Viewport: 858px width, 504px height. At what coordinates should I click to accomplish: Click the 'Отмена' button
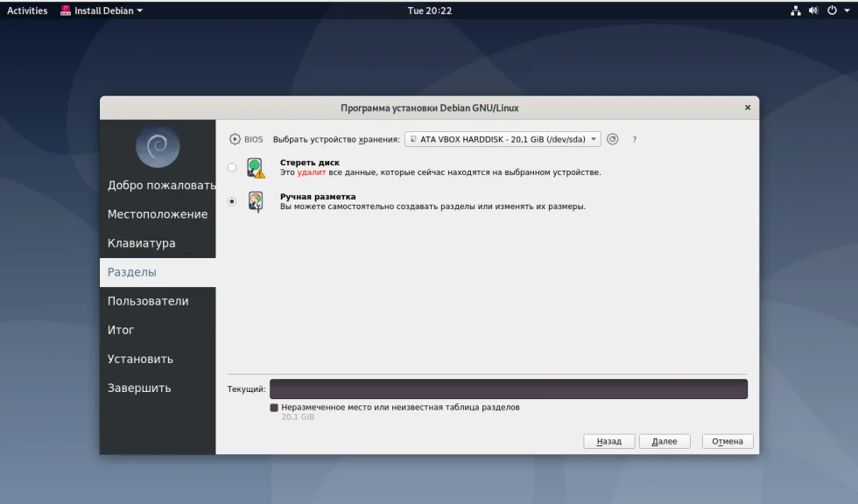click(728, 441)
